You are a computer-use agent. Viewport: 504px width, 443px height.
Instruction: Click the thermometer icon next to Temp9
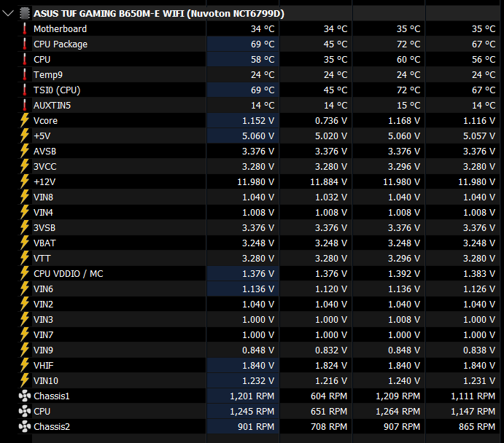tap(24, 75)
